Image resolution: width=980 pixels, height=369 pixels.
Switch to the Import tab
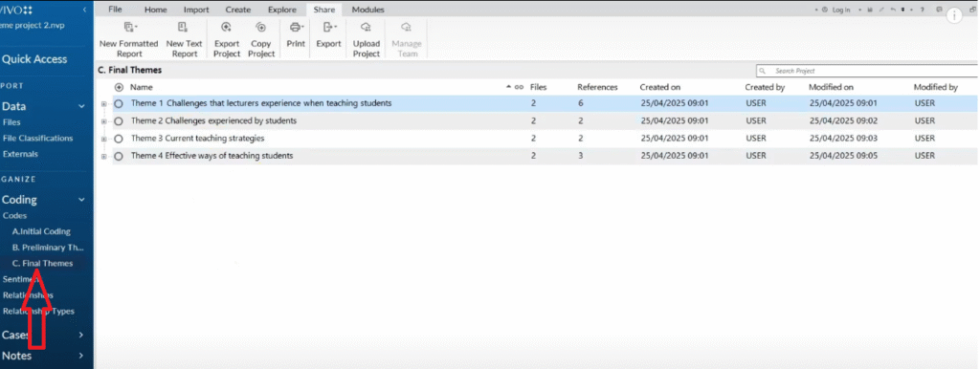tap(196, 10)
